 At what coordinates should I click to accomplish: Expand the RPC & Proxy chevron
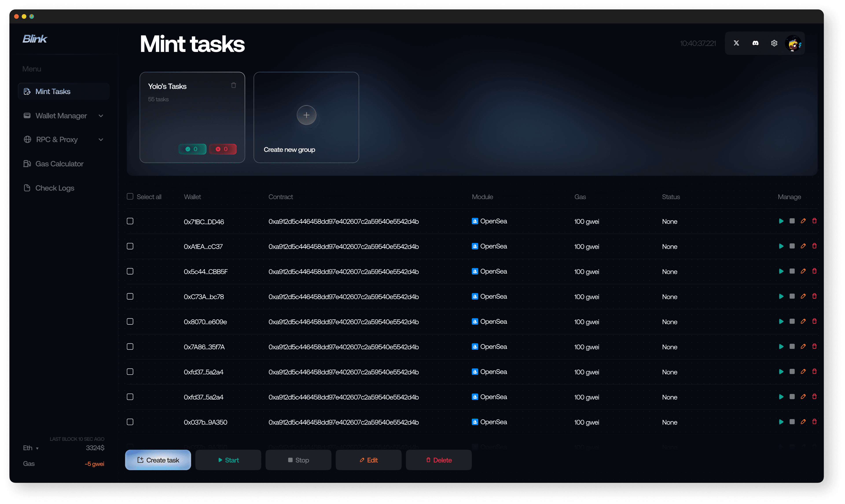[101, 140]
